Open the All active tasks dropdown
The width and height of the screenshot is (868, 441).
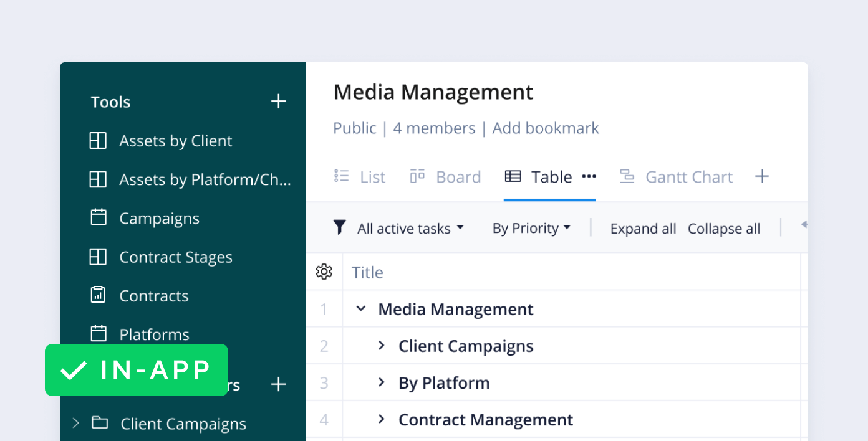click(x=410, y=229)
